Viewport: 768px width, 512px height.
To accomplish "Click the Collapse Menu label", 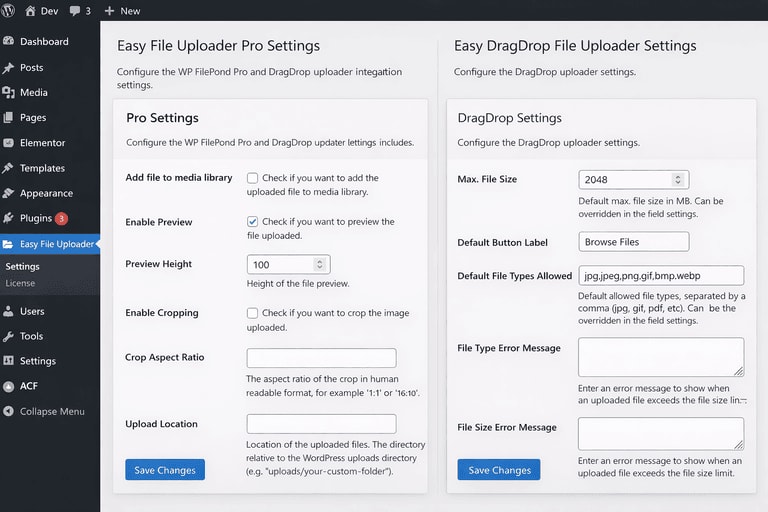I will 52,412.
